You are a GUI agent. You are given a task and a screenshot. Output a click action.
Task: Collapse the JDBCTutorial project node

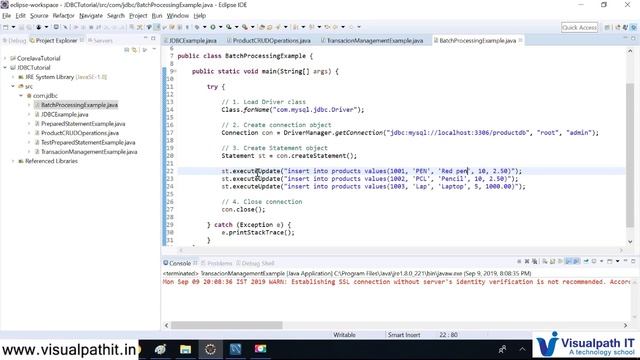pyautogui.click(x=5, y=68)
